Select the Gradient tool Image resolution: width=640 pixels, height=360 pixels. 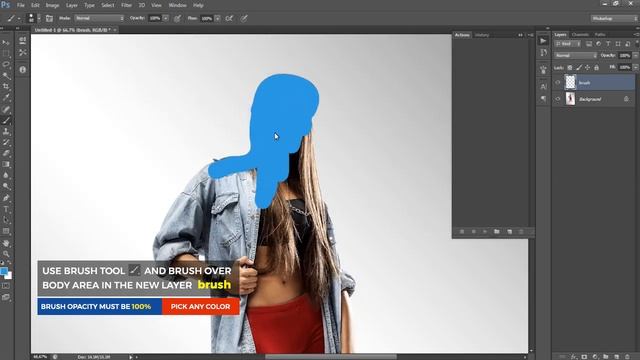[6, 164]
